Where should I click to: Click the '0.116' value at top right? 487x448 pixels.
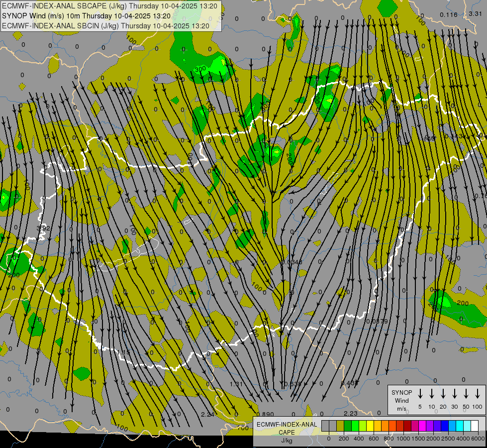tap(449, 14)
